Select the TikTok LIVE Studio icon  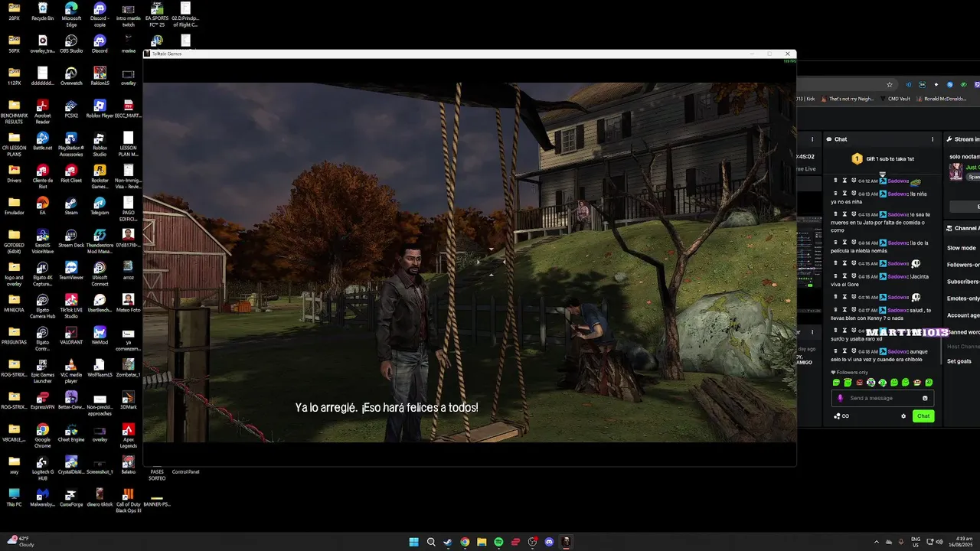[71, 305]
